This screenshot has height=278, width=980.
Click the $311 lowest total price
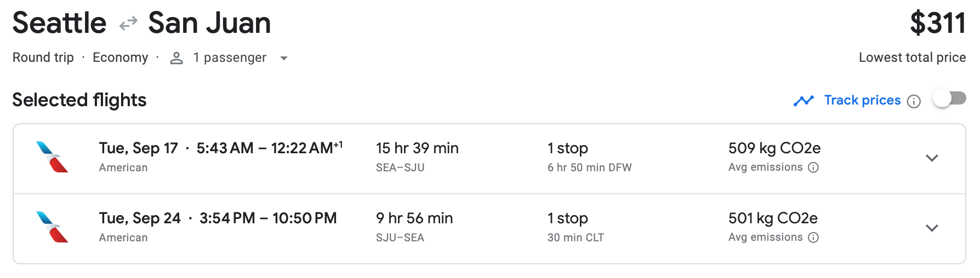[x=937, y=24]
